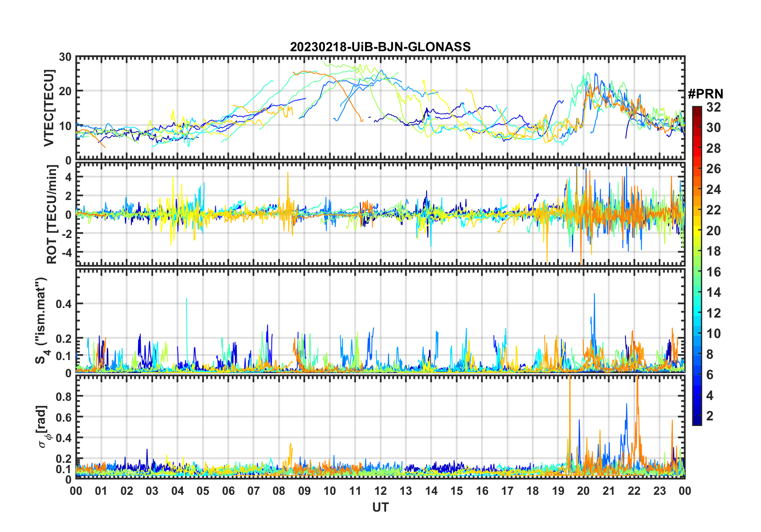The height and width of the screenshot is (532, 761).
Task: Click the VTEC axis tick label 30
Action: point(65,57)
